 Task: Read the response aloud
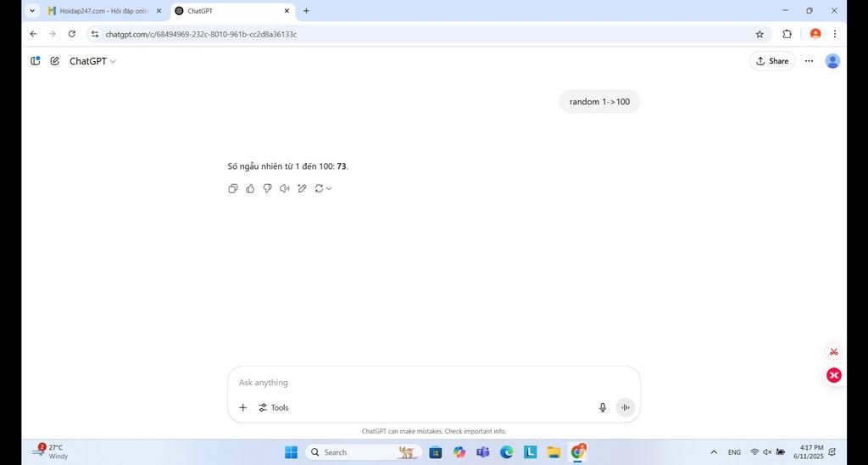coord(285,188)
